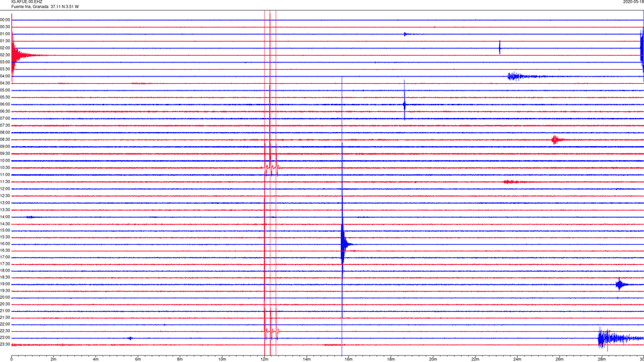Click the 0 minute tick label on bottom axis
644x362 pixels.
11,359
